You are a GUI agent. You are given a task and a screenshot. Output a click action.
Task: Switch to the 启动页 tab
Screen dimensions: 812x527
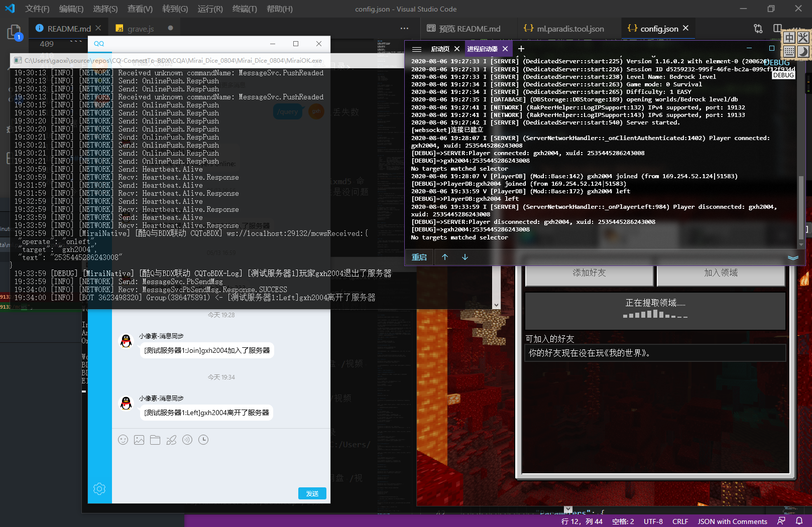click(440, 49)
